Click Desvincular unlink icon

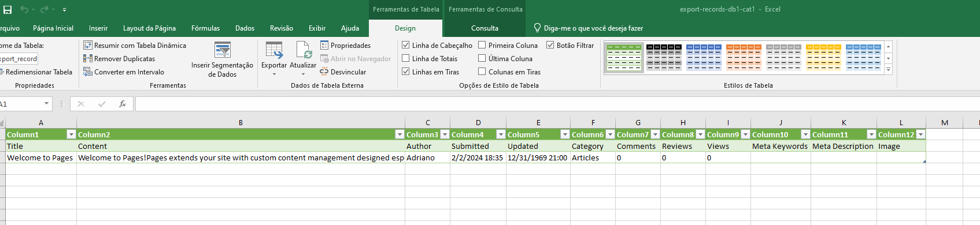tap(324, 72)
